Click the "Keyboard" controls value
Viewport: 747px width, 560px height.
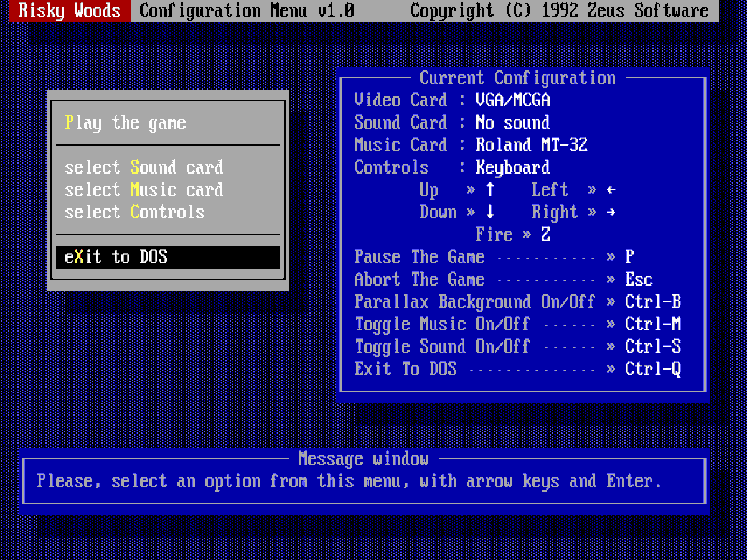tap(513, 167)
